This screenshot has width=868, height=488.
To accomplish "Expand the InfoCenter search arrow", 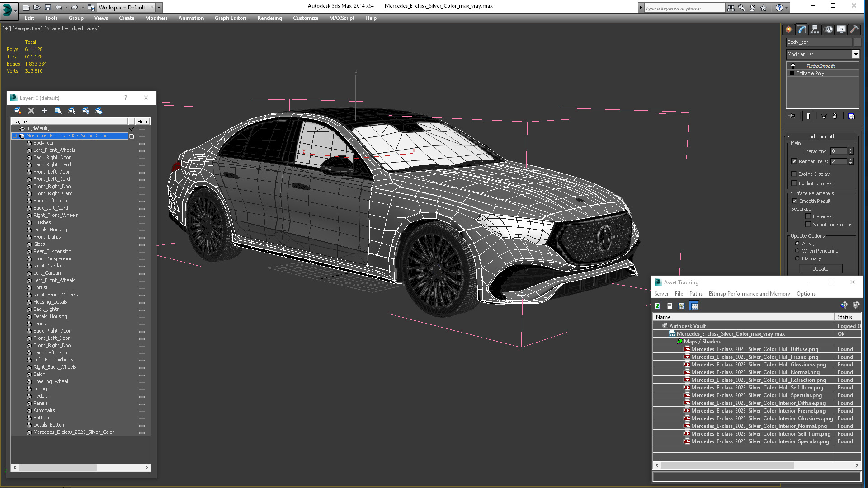I will pos(641,8).
